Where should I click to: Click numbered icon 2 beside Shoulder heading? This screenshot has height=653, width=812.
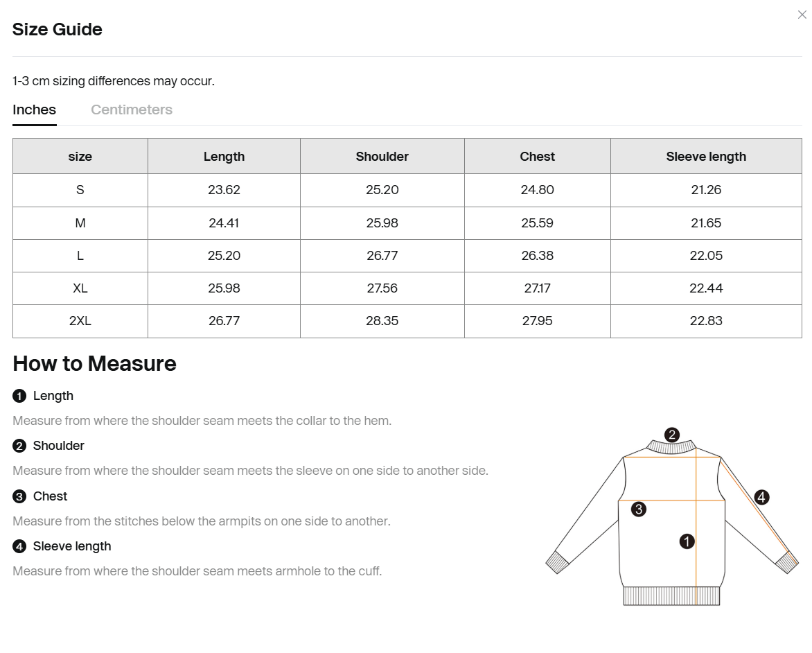[x=19, y=446]
